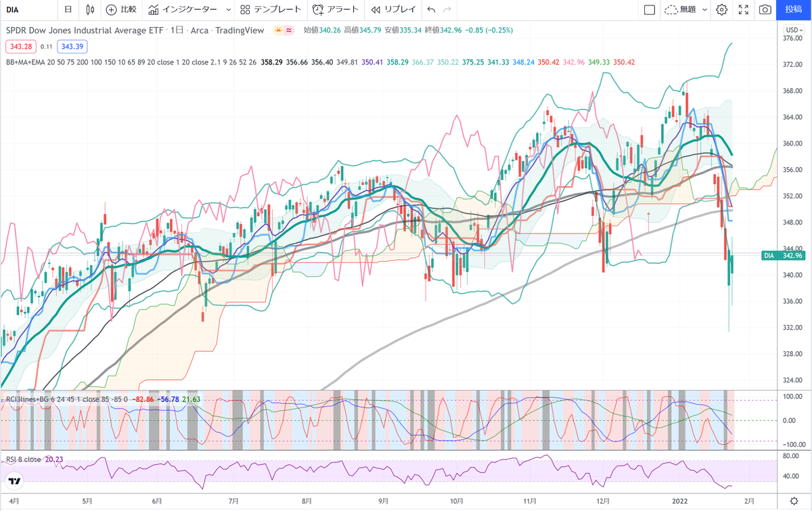The image size is (812, 511).
Task: Open chart settings gear in top toolbar
Action: pos(722,9)
